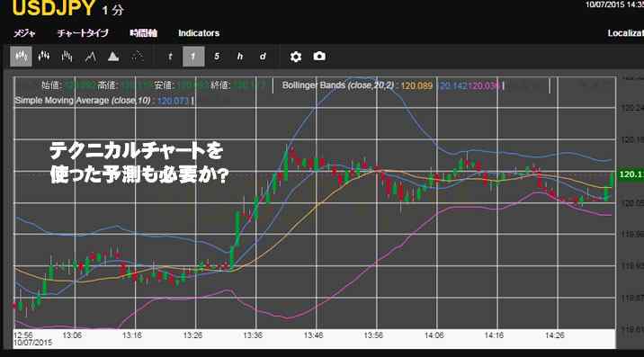Take a chart snapshot with camera icon
The image size is (644, 357).
tap(319, 56)
